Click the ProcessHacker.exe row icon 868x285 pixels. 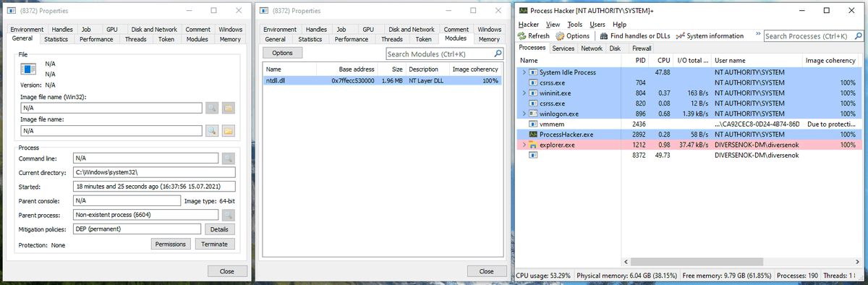[534, 135]
